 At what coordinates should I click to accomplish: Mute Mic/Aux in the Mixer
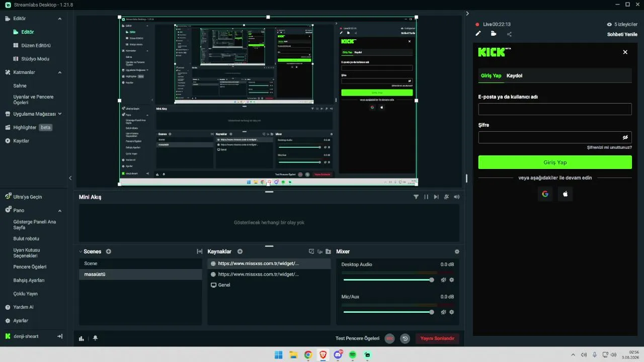(443, 312)
